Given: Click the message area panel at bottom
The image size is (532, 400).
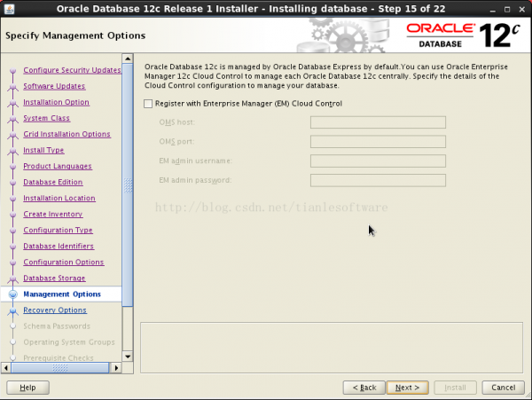Looking at the screenshot, I should 332,348.
